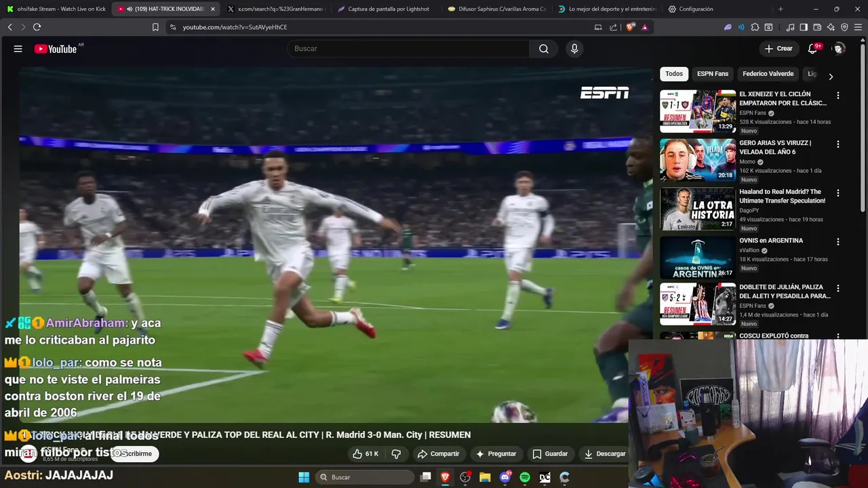Open the browser extensions puzzle icon
This screenshot has width=868, height=488.
[x=755, y=27]
